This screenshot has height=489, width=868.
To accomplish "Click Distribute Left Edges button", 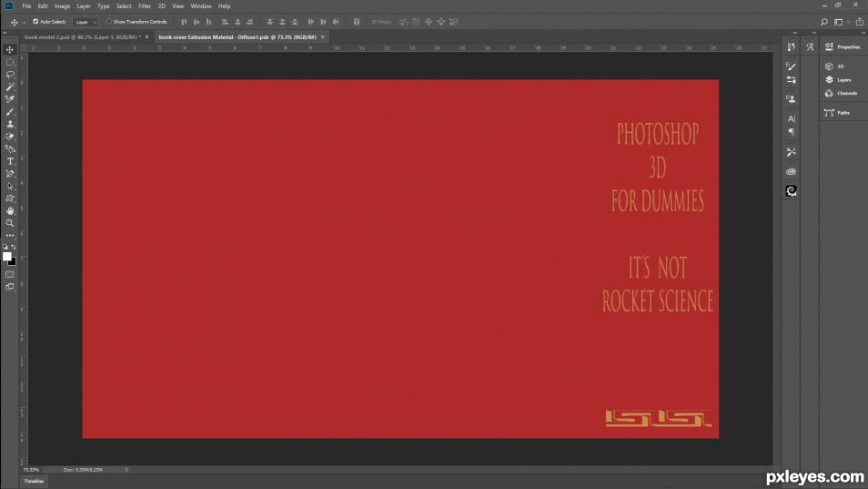I will 310,22.
